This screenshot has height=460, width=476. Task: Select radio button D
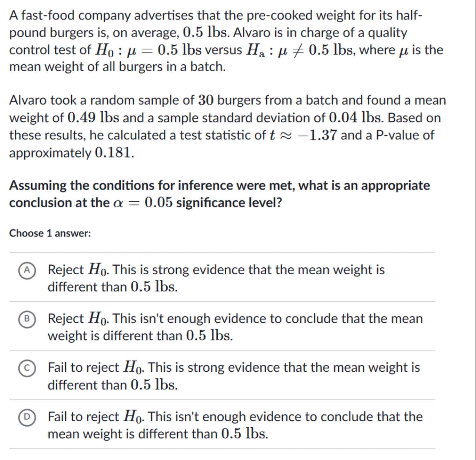pyautogui.click(x=27, y=417)
